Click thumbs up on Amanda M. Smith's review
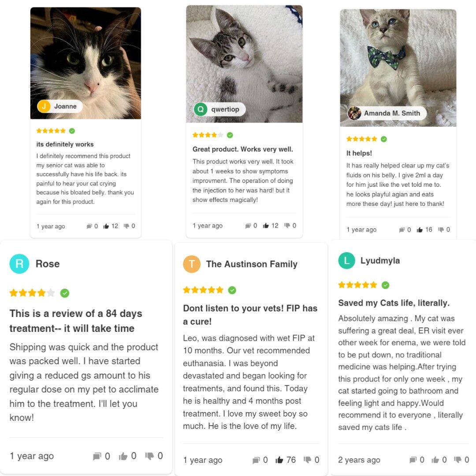 (x=420, y=230)
